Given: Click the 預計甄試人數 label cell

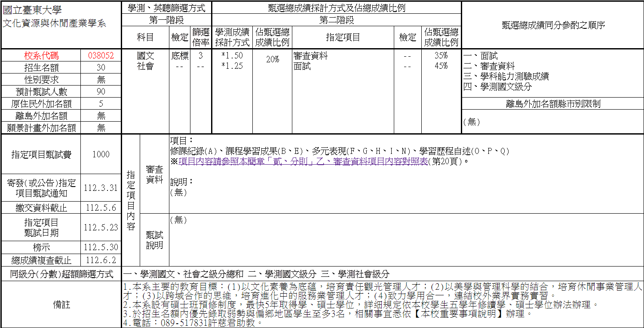Looking at the screenshot, I should coord(41,92).
